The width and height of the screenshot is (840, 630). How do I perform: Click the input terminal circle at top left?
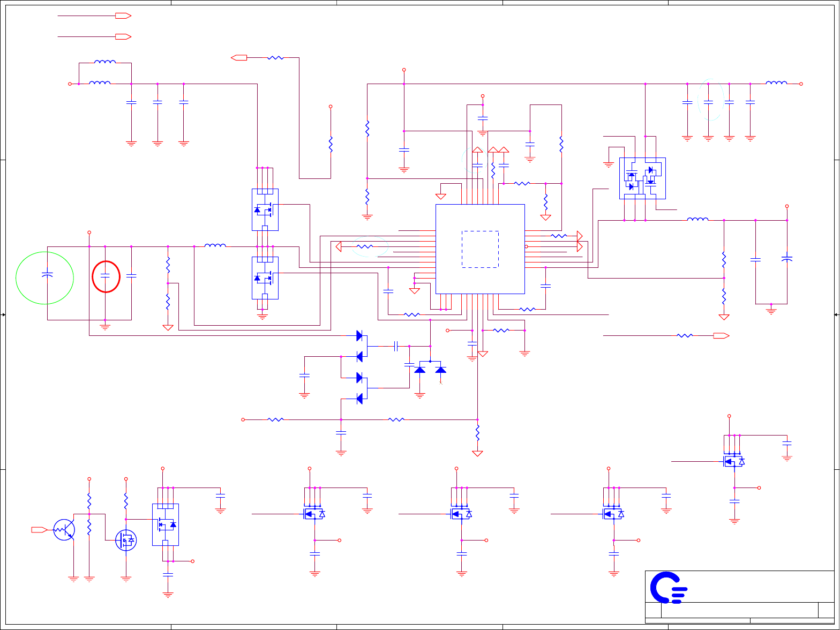[70, 84]
